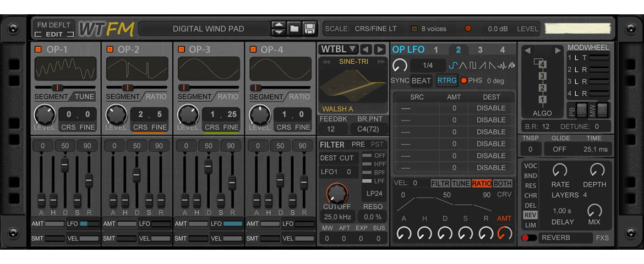644x264 pixels.
Task: Click the OP LFO rate knob
Action: pyautogui.click(x=400, y=65)
